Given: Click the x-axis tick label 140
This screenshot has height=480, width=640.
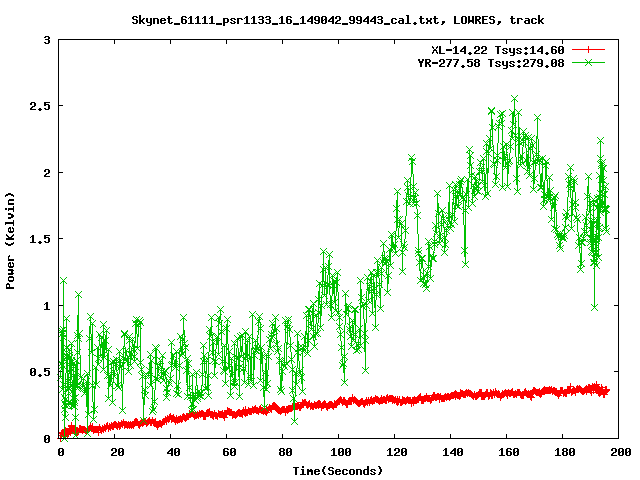Looking at the screenshot, I should coord(450,452).
